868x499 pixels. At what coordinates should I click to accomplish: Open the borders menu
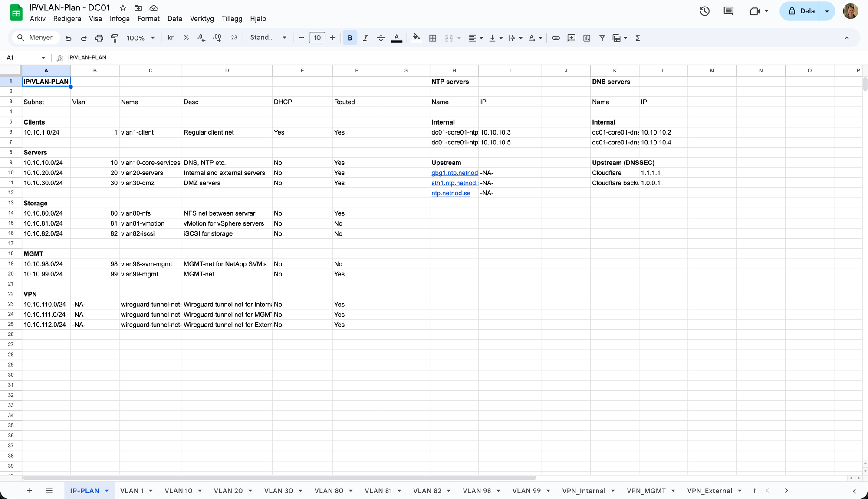[433, 38]
